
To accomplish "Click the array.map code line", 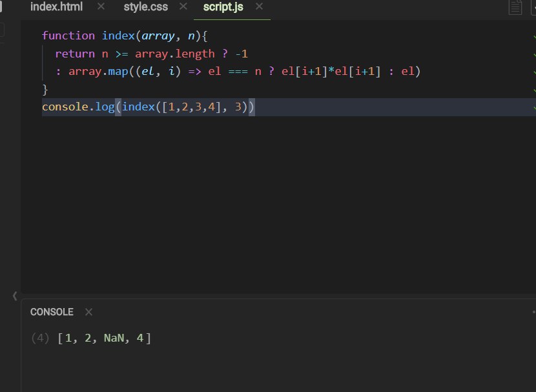I will pyautogui.click(x=238, y=72).
